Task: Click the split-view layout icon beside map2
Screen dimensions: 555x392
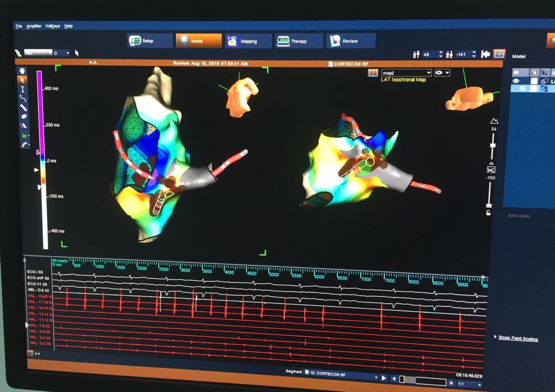Action: (x=372, y=73)
